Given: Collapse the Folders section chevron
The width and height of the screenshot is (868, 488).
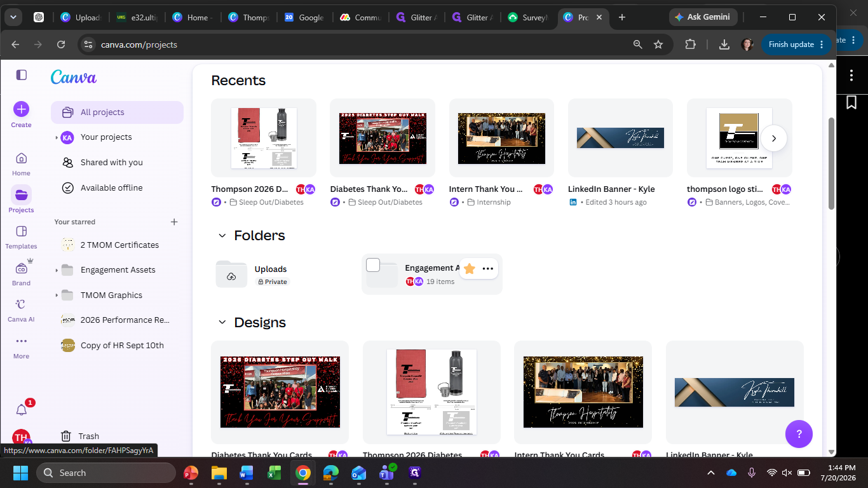Looking at the screenshot, I should point(222,236).
